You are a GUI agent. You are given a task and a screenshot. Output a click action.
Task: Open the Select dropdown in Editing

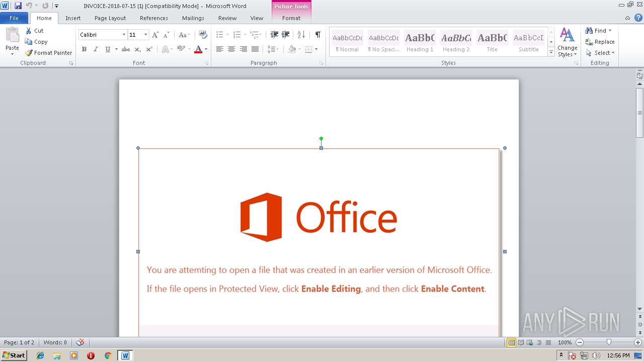(600, 53)
